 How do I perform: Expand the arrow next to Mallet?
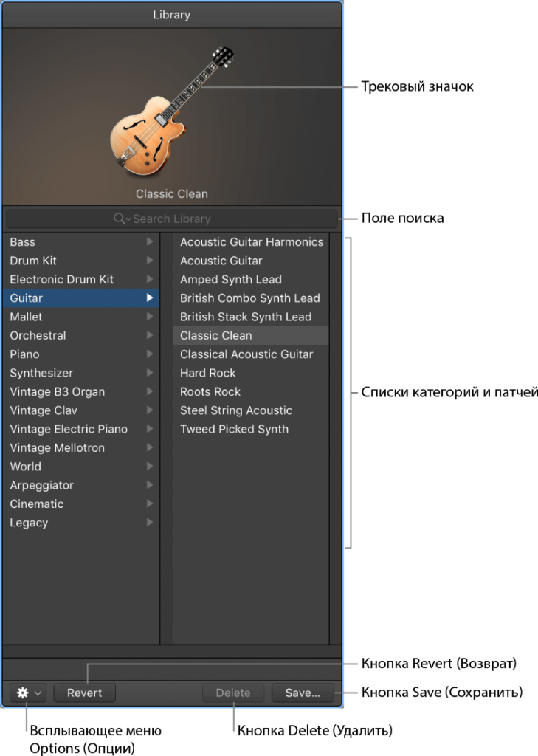(x=150, y=316)
